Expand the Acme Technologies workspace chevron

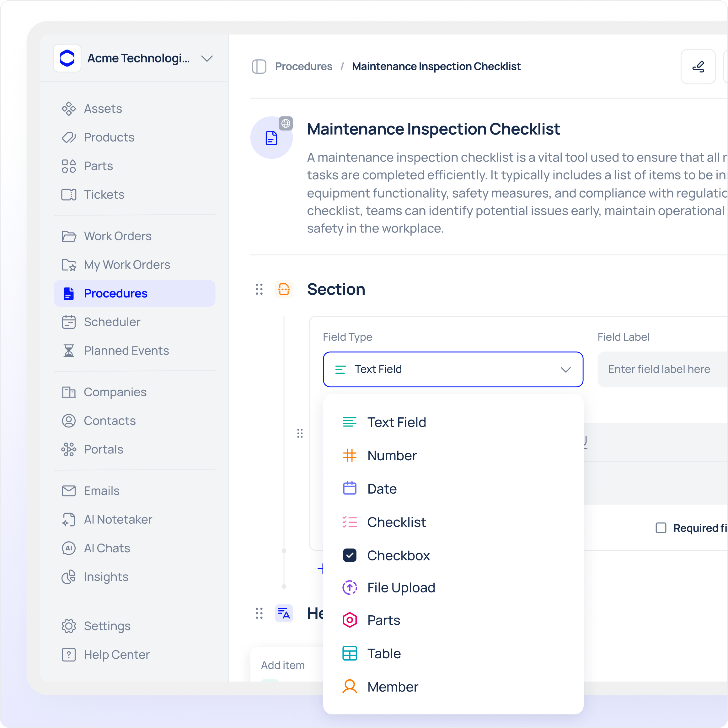tap(207, 58)
